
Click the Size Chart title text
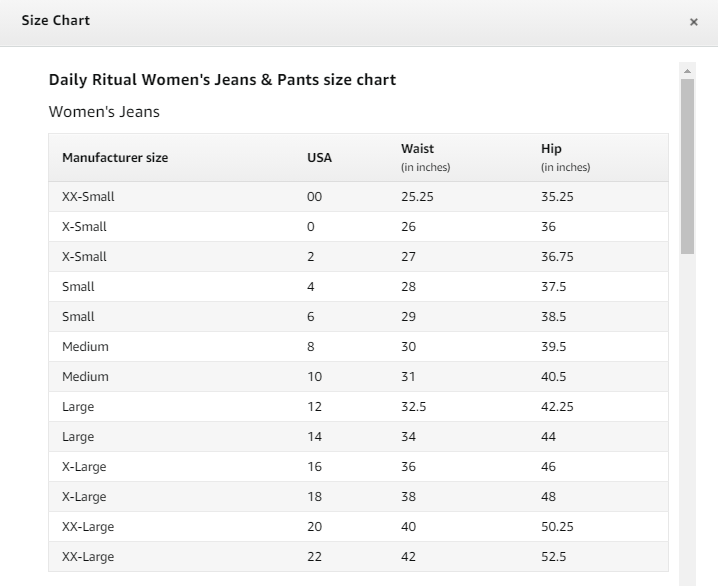55,21
